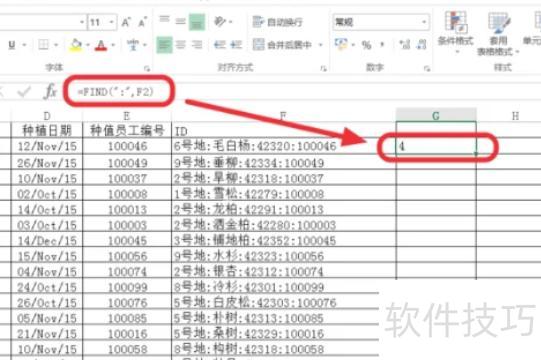Select Center alignment icon
This screenshot has height=360, width=541.
tap(180, 45)
